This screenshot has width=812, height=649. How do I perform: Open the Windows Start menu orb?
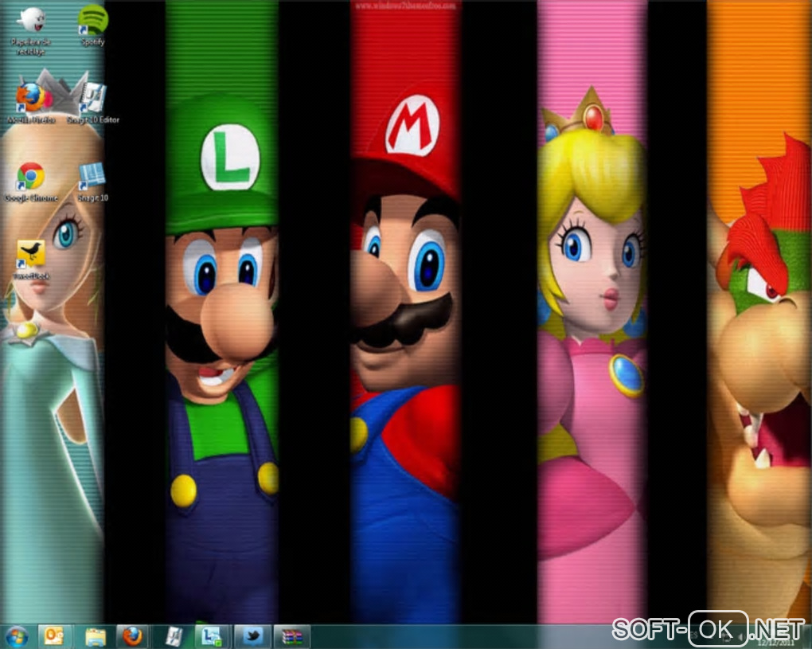(x=16, y=636)
